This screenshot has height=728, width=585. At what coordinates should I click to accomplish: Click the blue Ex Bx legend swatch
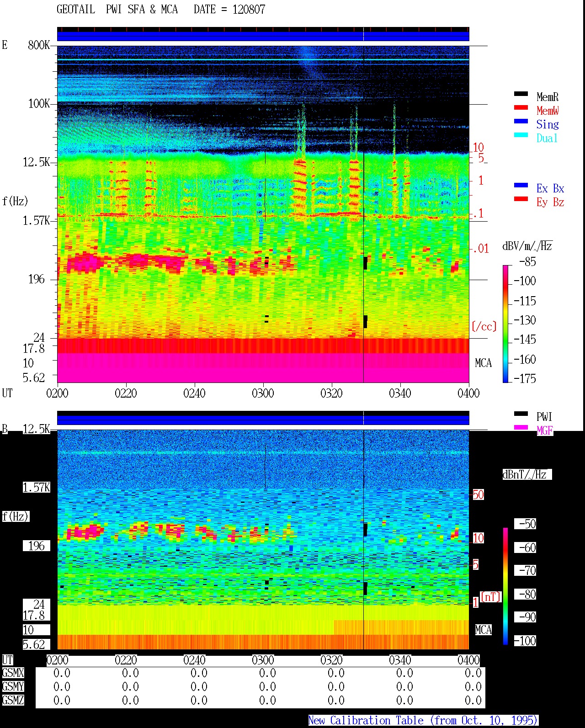[521, 185]
